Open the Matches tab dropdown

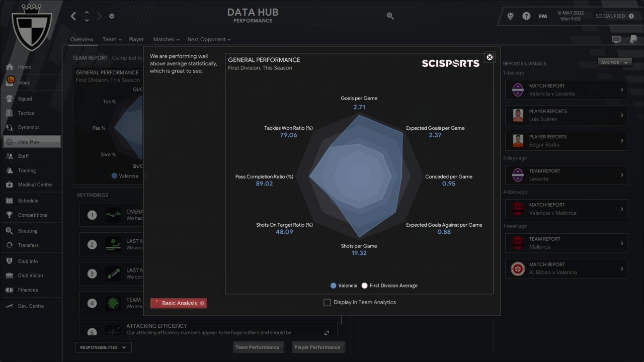pyautogui.click(x=167, y=39)
